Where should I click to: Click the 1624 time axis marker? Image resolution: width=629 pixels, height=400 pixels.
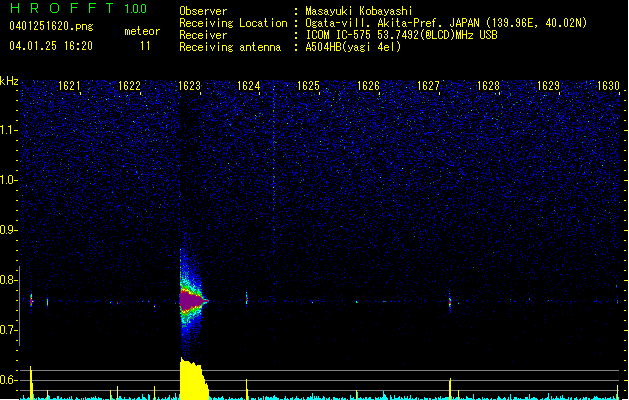point(249,86)
